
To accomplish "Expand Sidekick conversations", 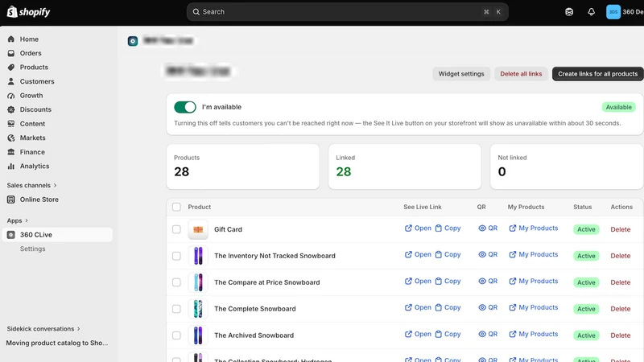I will tap(43, 329).
